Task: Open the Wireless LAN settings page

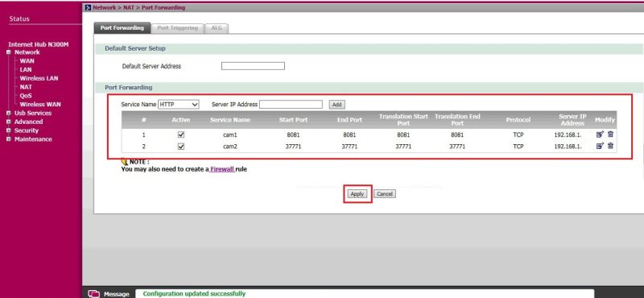Action: coord(39,78)
